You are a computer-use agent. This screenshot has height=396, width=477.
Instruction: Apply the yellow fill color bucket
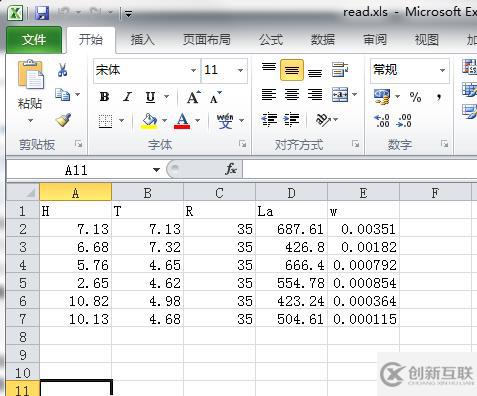149,121
